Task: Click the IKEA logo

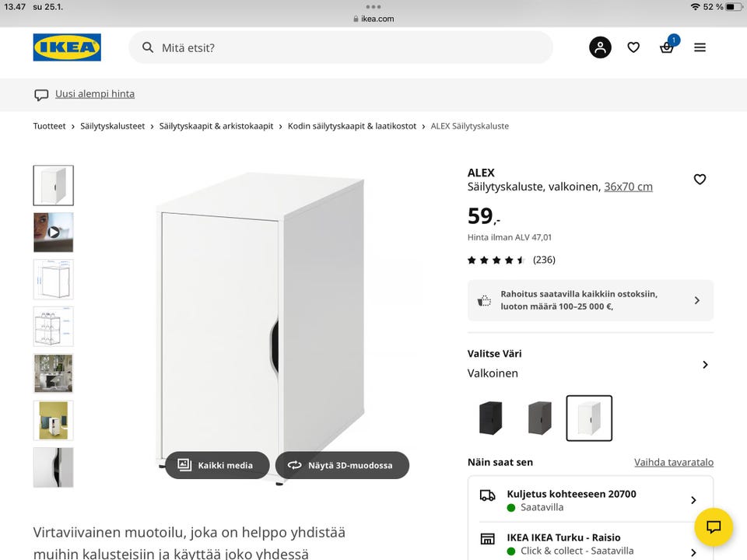Action: point(67,47)
